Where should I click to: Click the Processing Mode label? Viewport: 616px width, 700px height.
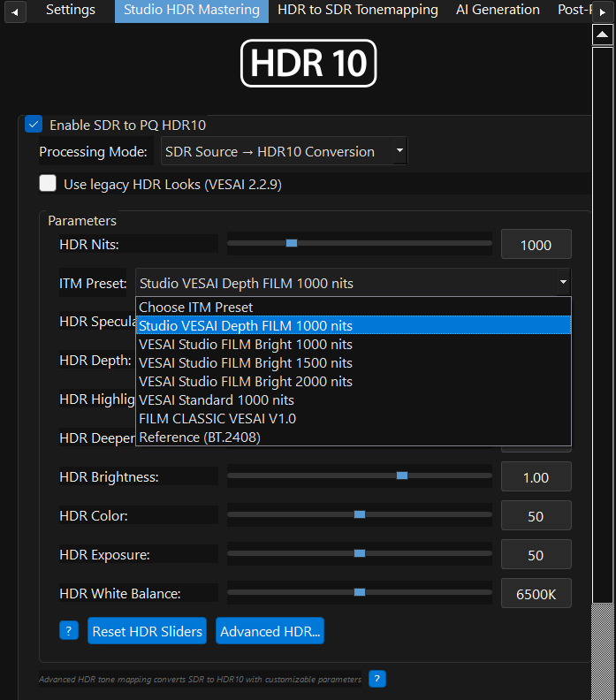pos(94,151)
